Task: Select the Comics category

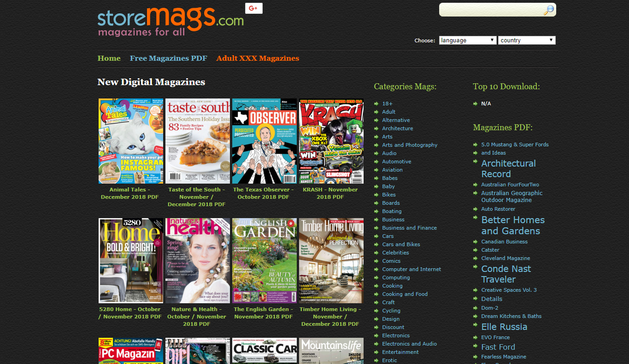Action: point(391,261)
